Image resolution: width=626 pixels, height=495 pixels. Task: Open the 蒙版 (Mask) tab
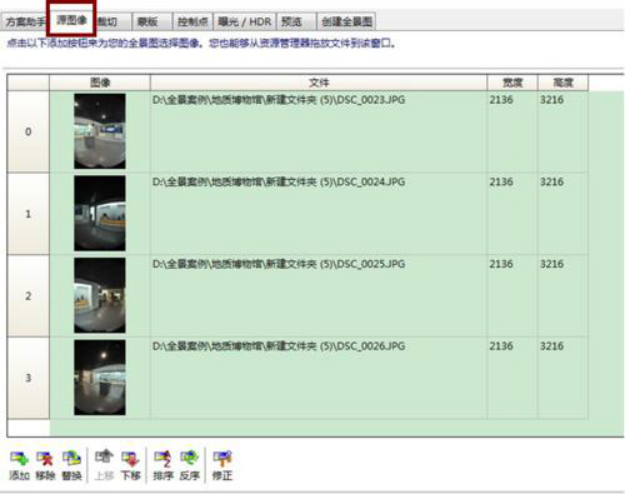click(x=146, y=20)
